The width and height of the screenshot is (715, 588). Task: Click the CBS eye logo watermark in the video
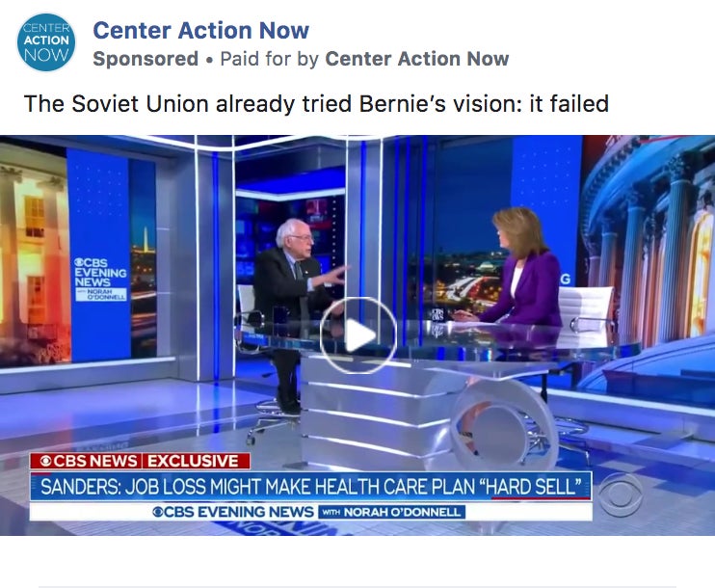(621, 494)
